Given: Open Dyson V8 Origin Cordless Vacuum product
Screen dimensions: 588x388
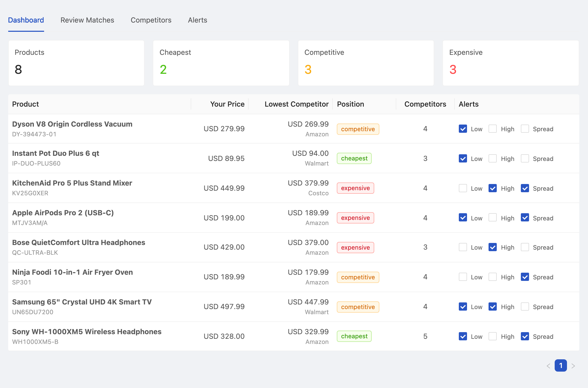Looking at the screenshot, I should point(72,124).
